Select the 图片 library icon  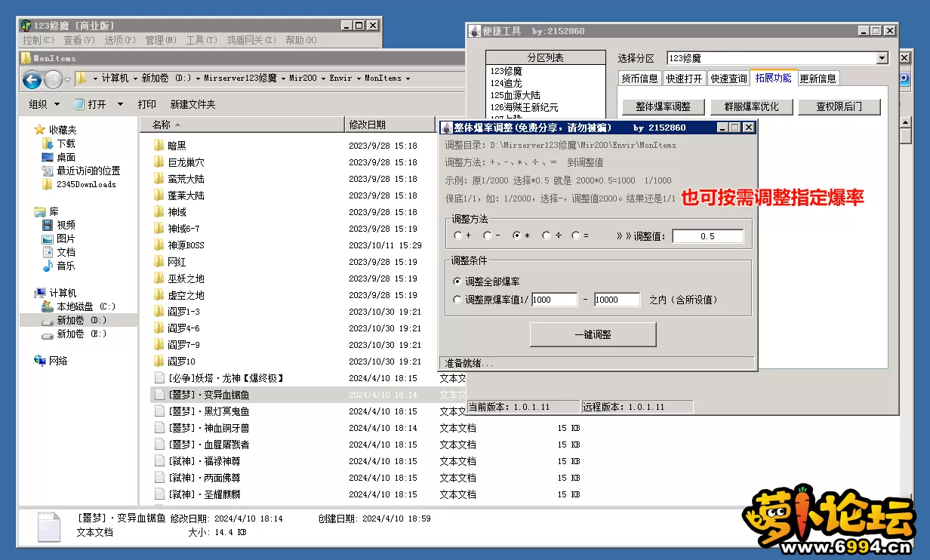48,238
